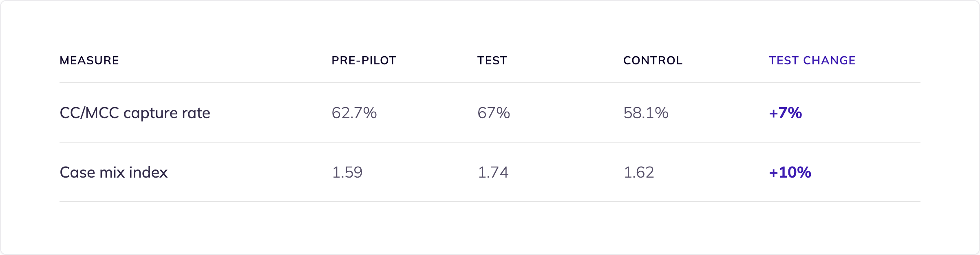Select the CC/MCC capture rate row label

[135, 113]
